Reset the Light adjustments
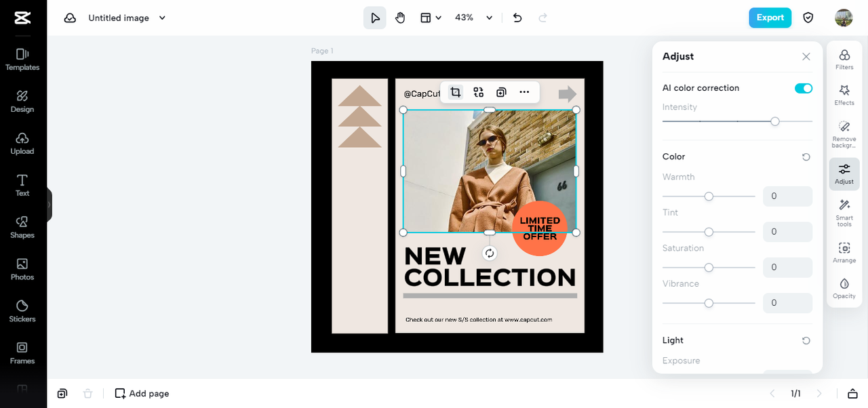The height and width of the screenshot is (408, 868). (x=806, y=340)
